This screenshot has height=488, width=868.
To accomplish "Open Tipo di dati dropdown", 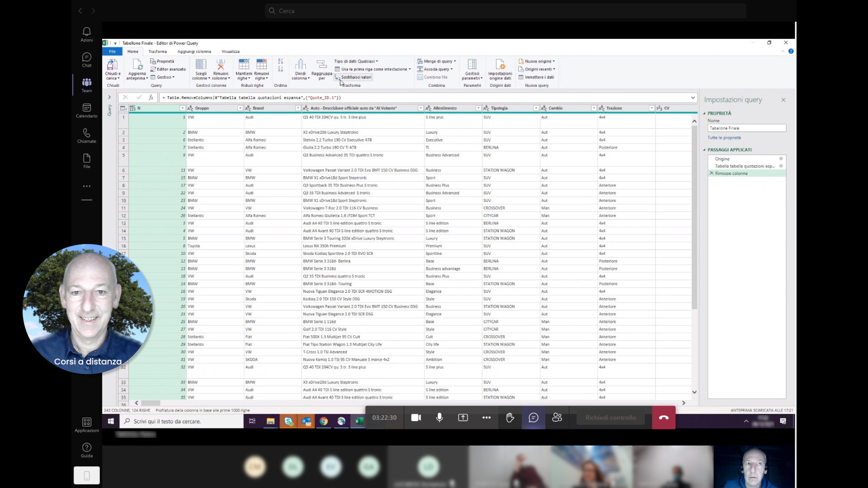I will point(356,61).
